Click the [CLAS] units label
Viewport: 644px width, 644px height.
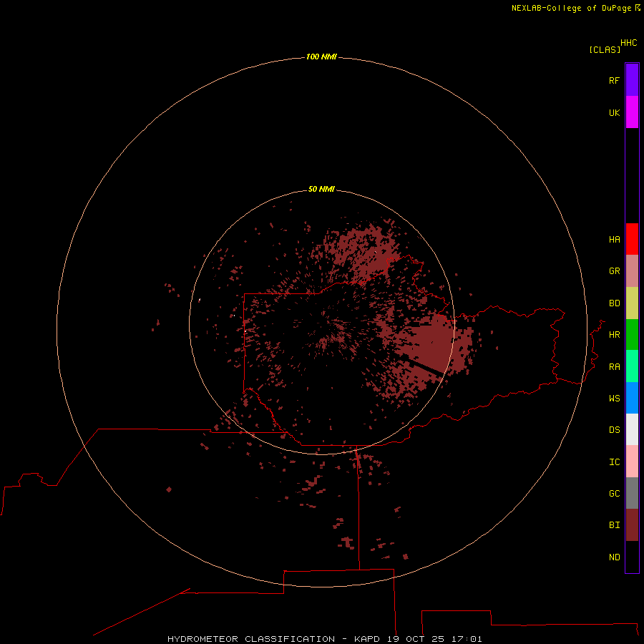click(605, 49)
